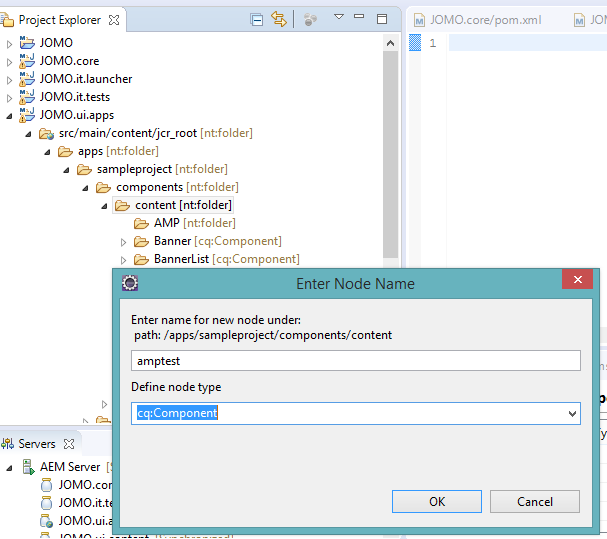607x539 pixels.
Task: Click the jcr_root folder icon
Action: coord(46,134)
